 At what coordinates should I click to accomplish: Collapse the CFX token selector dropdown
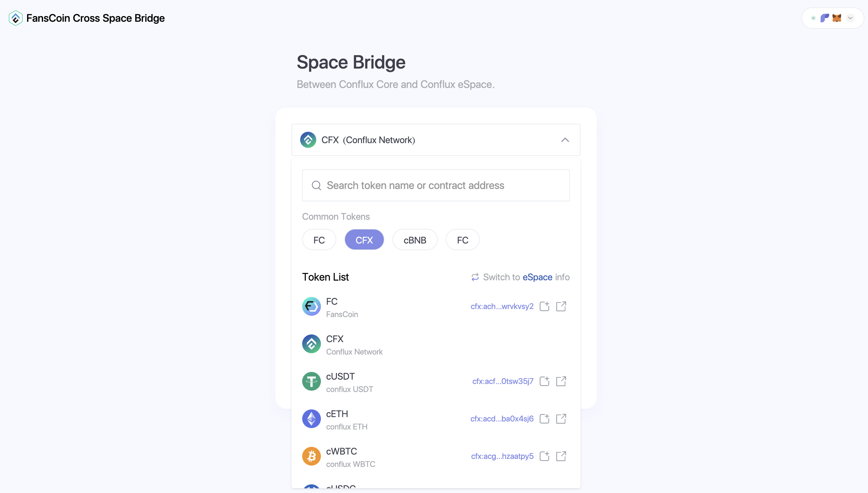(565, 140)
